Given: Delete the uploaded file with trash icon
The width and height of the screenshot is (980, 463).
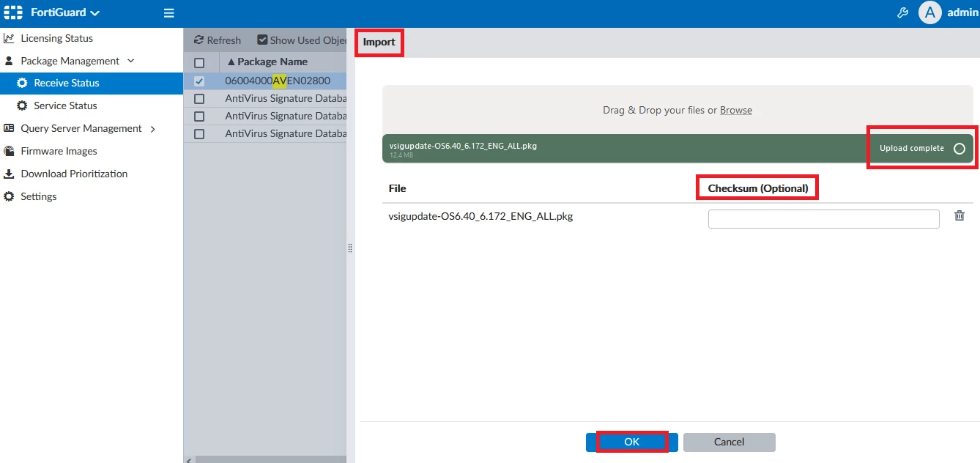Looking at the screenshot, I should click(959, 215).
